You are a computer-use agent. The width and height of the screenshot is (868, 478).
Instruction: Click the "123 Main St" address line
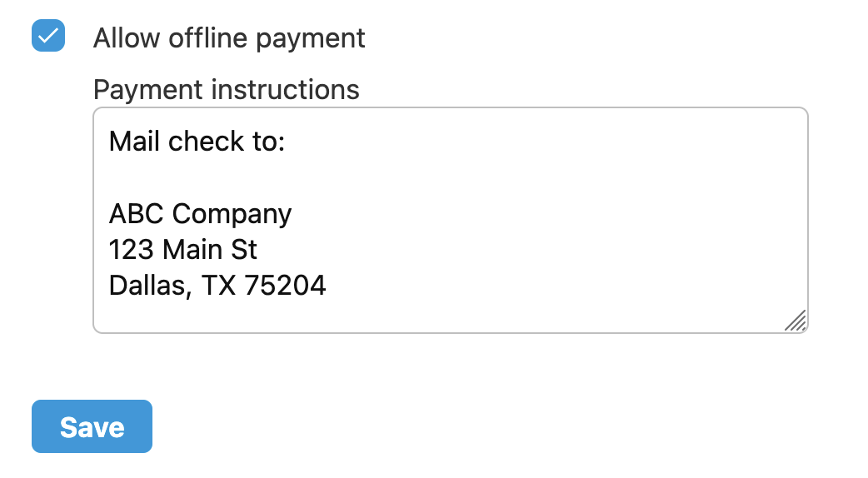(183, 250)
